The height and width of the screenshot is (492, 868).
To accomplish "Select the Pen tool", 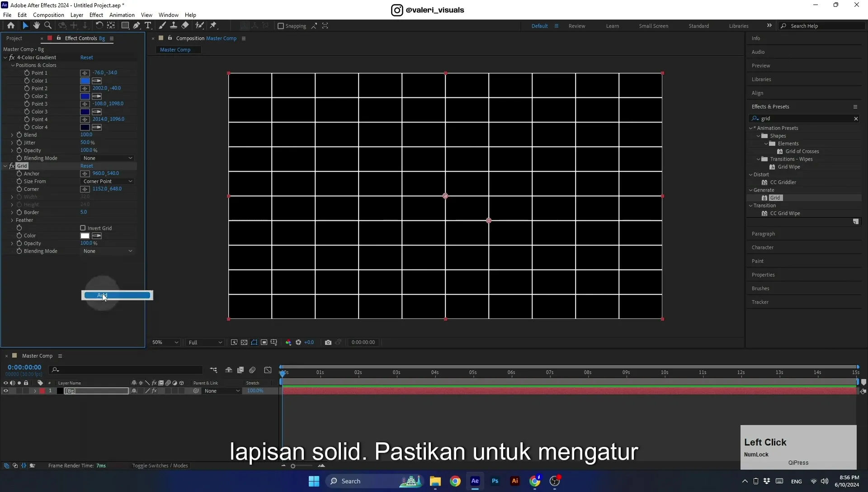I will [137, 26].
